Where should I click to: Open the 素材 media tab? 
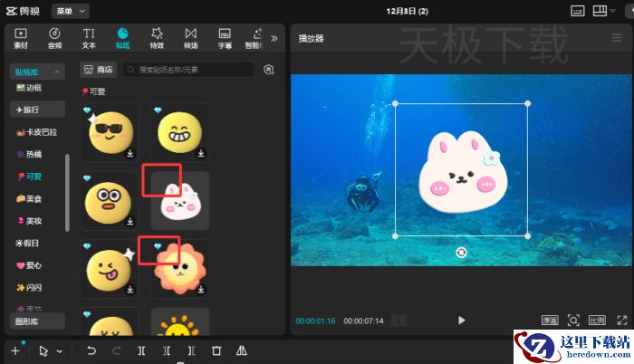(x=21, y=38)
